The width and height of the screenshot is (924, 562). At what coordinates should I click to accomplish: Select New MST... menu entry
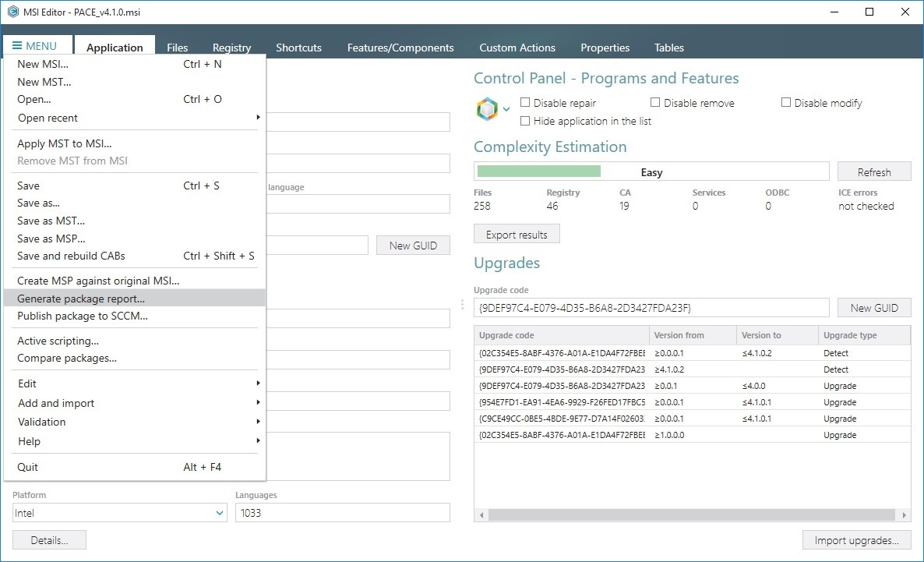pos(134,82)
